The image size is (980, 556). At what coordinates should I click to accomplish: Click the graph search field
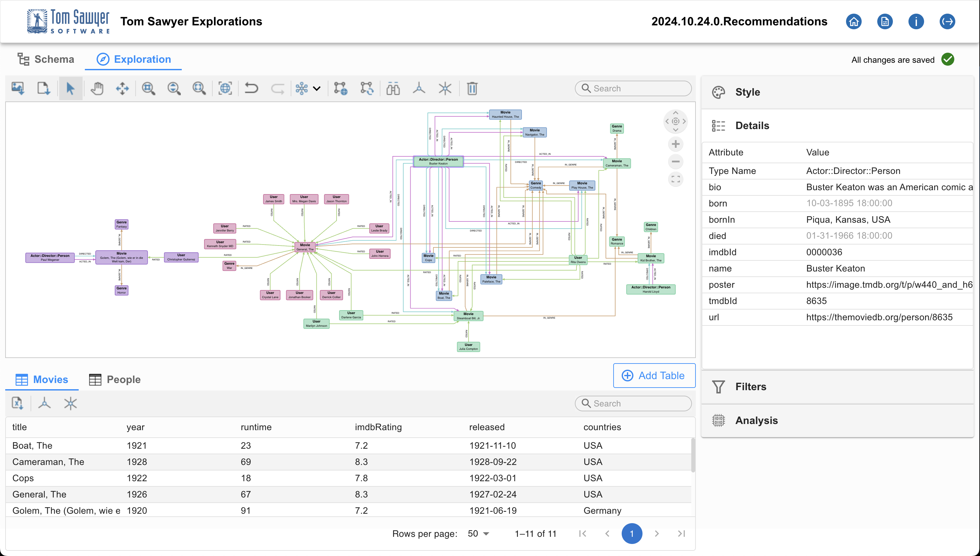point(633,88)
